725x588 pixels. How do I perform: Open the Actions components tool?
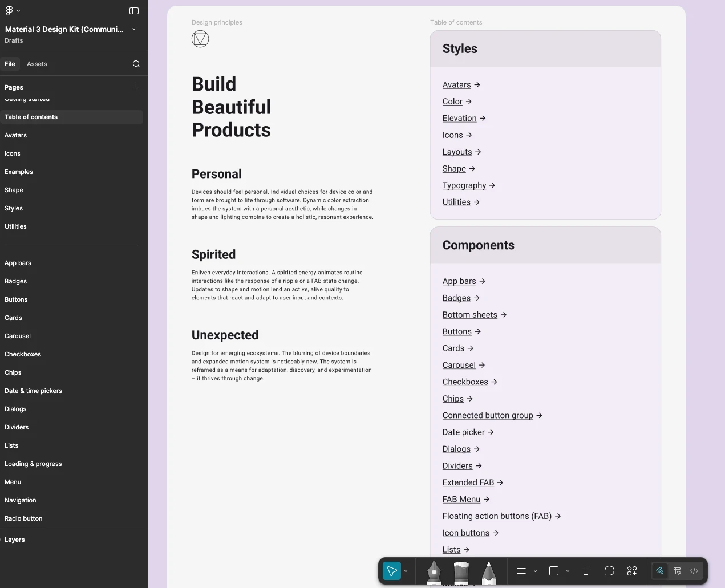(632, 571)
